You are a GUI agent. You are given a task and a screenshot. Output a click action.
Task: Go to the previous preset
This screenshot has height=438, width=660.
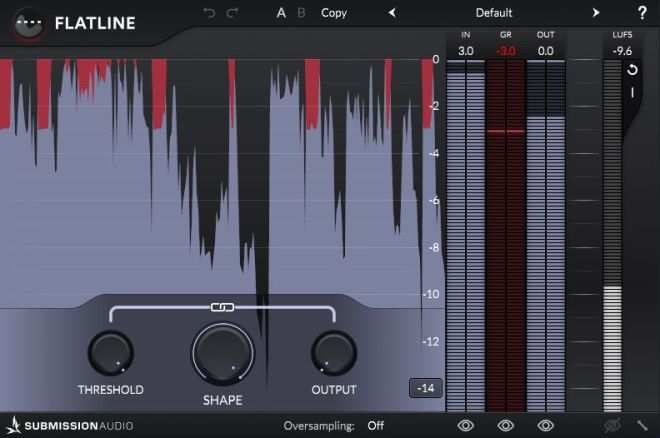(x=392, y=13)
